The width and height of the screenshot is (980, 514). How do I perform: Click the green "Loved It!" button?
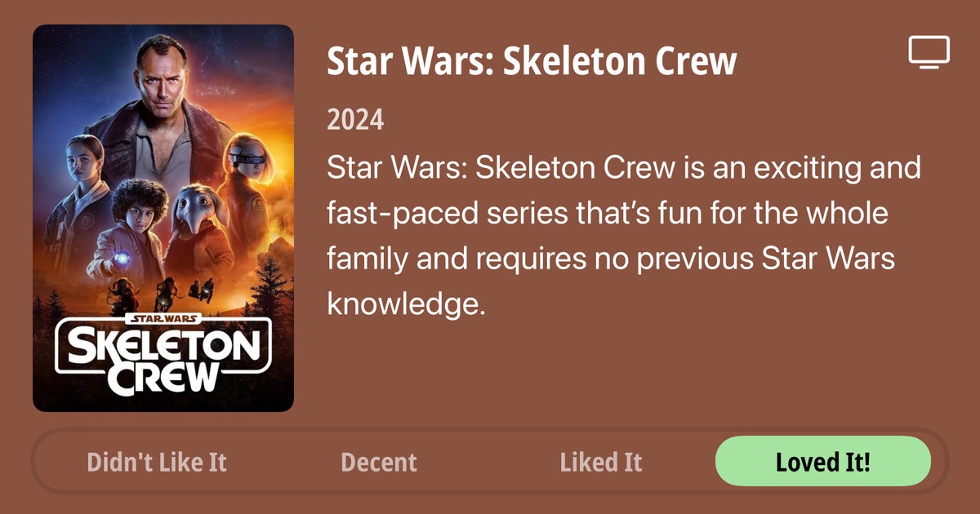(x=822, y=462)
